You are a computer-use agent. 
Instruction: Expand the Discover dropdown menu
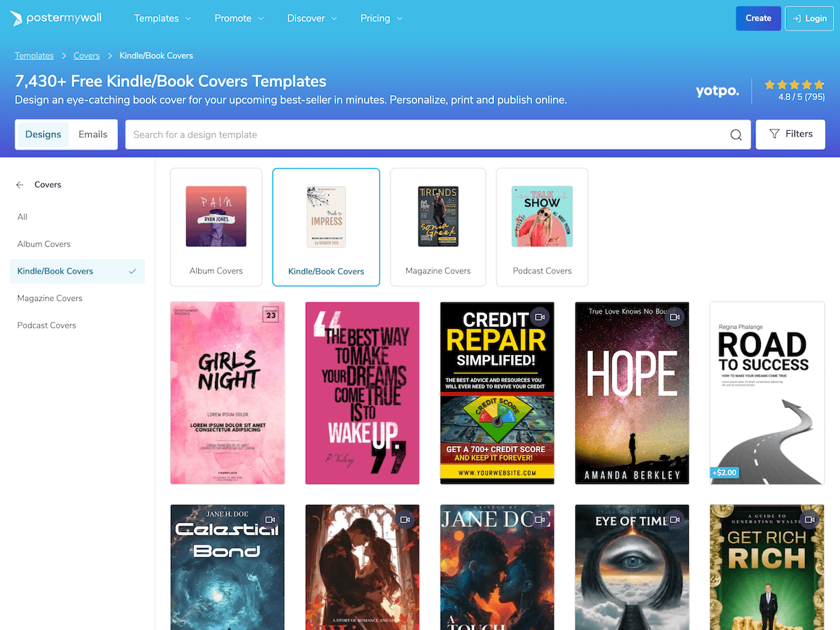312,18
